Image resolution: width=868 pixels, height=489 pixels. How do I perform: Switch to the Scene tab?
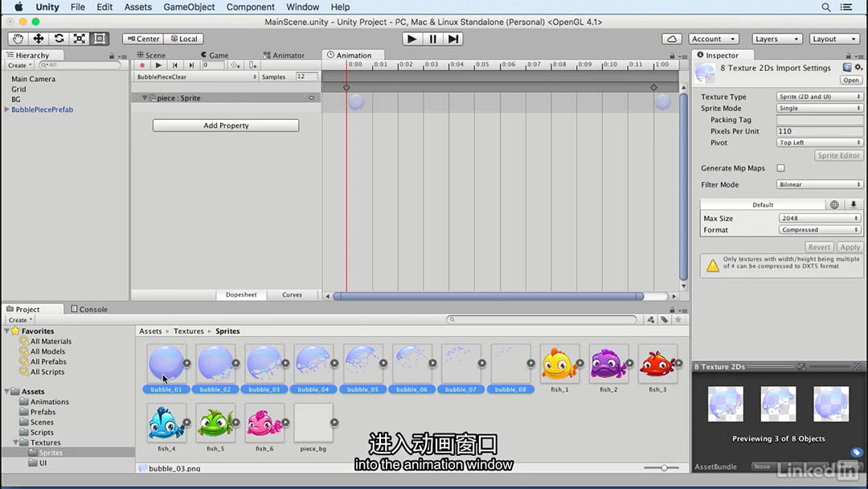tap(151, 55)
